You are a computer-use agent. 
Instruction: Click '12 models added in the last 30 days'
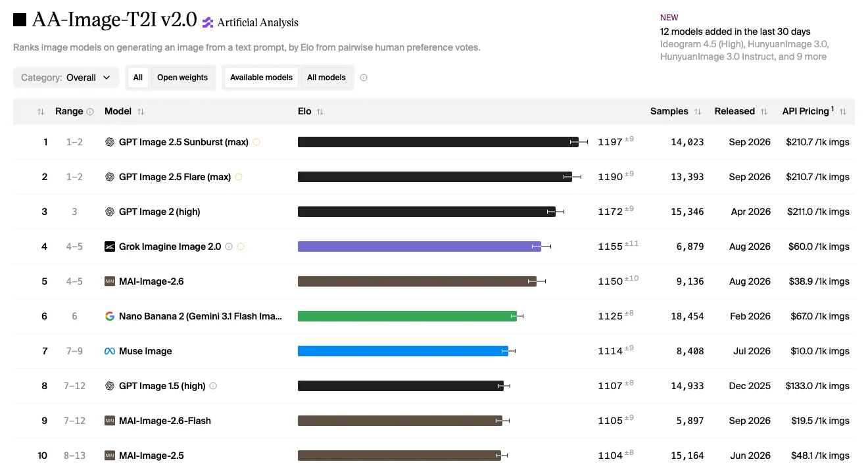click(735, 32)
